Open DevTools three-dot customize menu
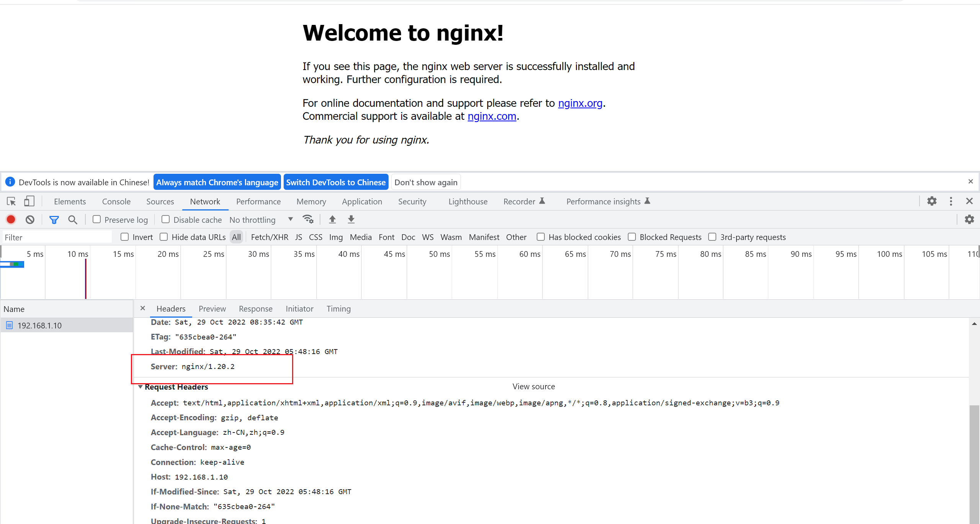980x524 pixels. click(951, 201)
